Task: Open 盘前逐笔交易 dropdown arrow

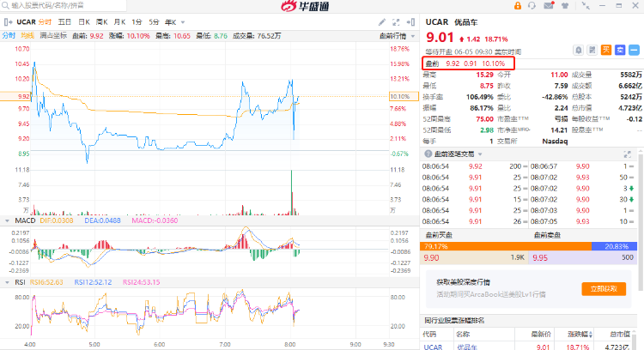Action: pos(480,154)
